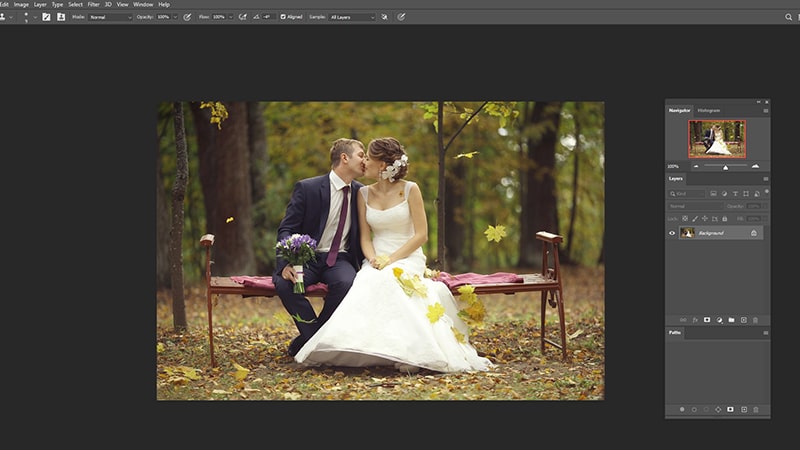Open the layer style fx menu
Image resolution: width=800 pixels, height=450 pixels.
pos(695,320)
